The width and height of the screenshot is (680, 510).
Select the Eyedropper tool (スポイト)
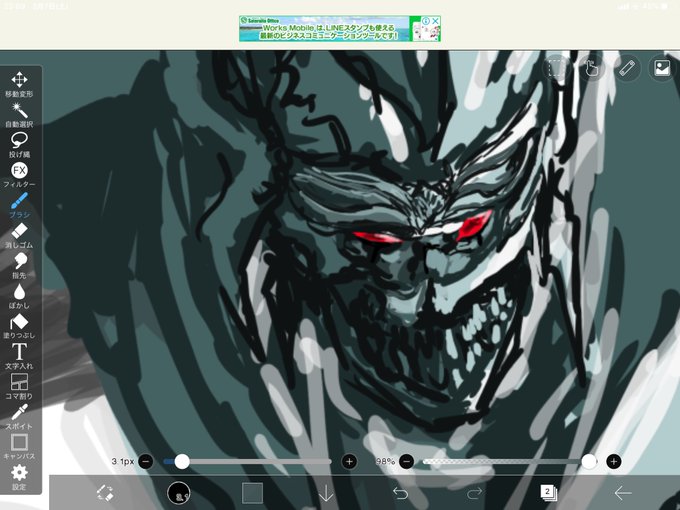click(19, 417)
